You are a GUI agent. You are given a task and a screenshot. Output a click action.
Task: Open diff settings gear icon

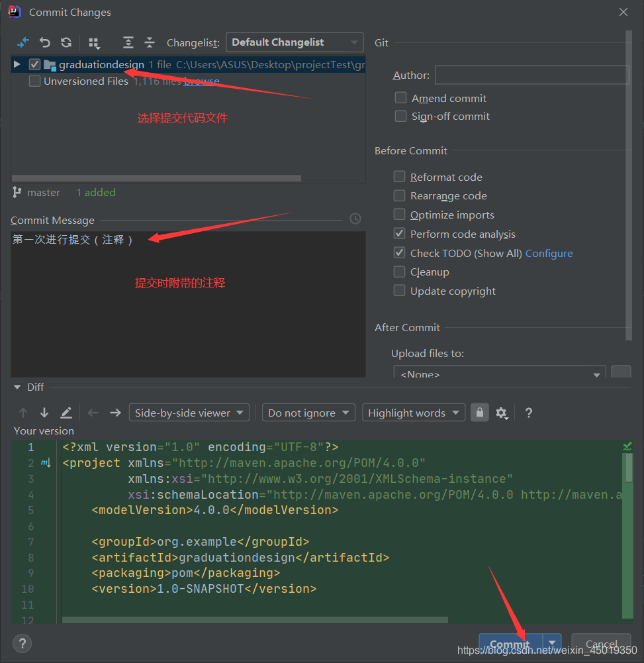point(502,413)
